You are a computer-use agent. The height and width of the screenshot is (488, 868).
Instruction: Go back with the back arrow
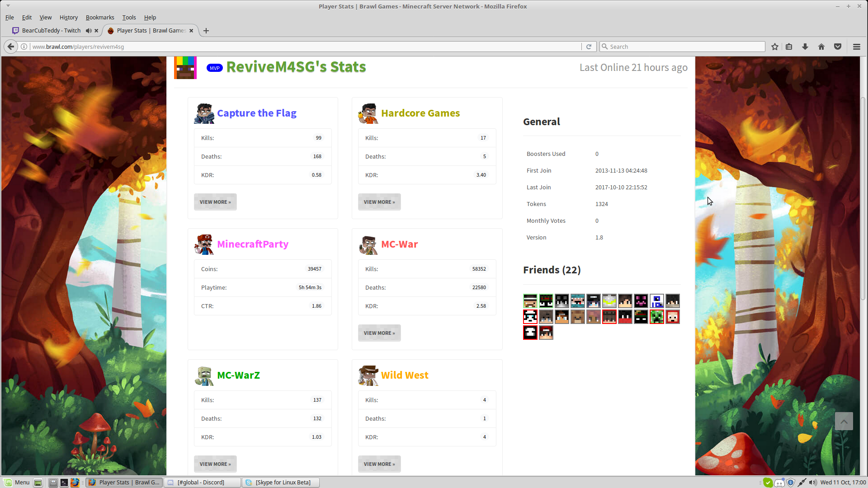coord(11,47)
